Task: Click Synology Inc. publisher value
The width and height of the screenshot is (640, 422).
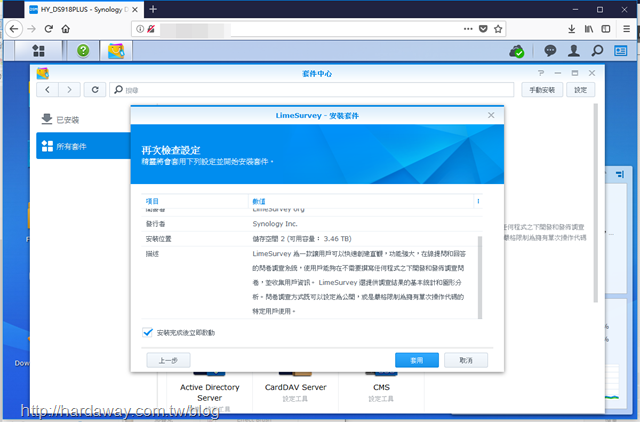Action: tap(275, 224)
